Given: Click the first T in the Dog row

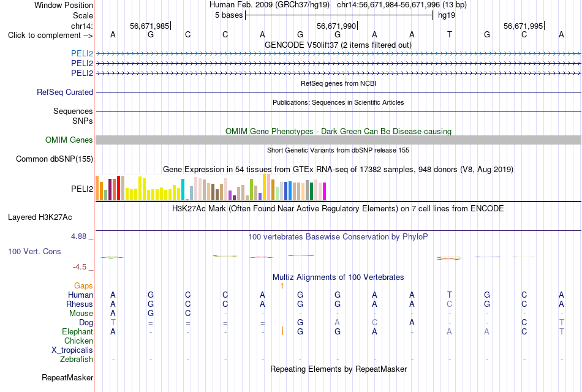Looking at the screenshot, I should pyautogui.click(x=113, y=323).
